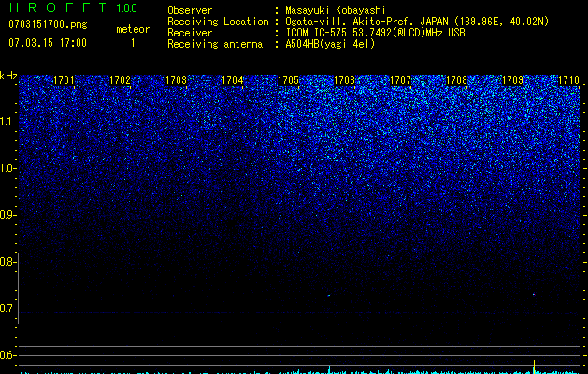Select the file name 0703151700.png
Viewport: 588px width, 374px height.
[48, 24]
